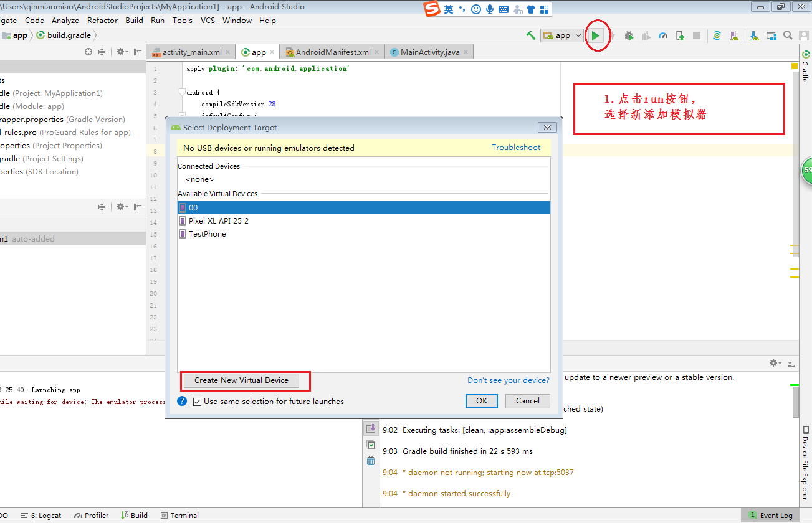Image resolution: width=812 pixels, height=523 pixels.
Task: Click the build hammer icon
Action: 530,35
